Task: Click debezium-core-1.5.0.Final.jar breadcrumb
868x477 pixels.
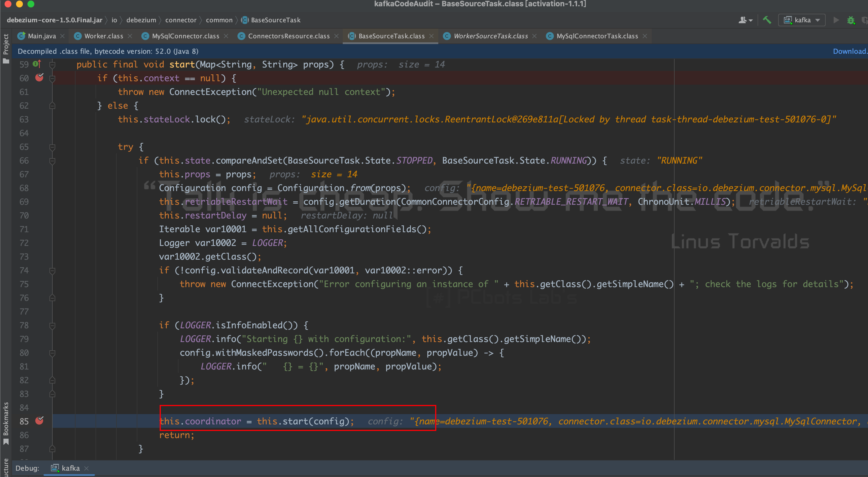Action: pyautogui.click(x=55, y=20)
